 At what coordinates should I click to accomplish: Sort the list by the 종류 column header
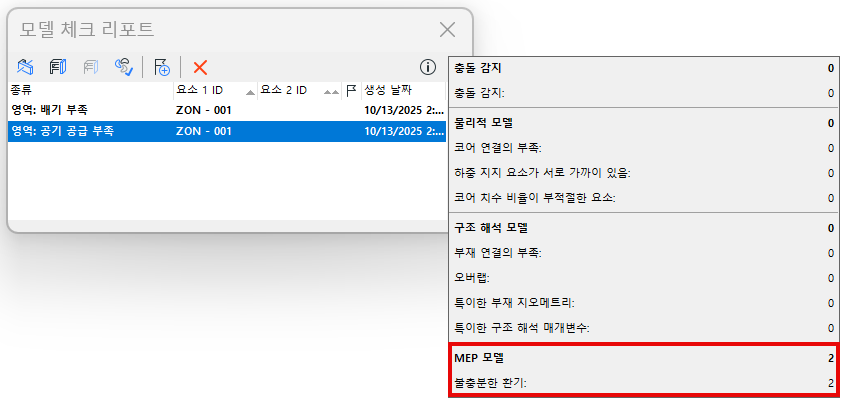coord(90,90)
